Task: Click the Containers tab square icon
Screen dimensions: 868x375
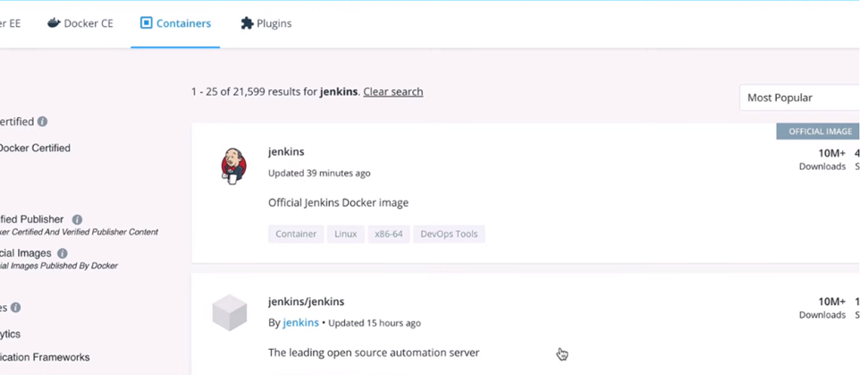Action: point(146,23)
